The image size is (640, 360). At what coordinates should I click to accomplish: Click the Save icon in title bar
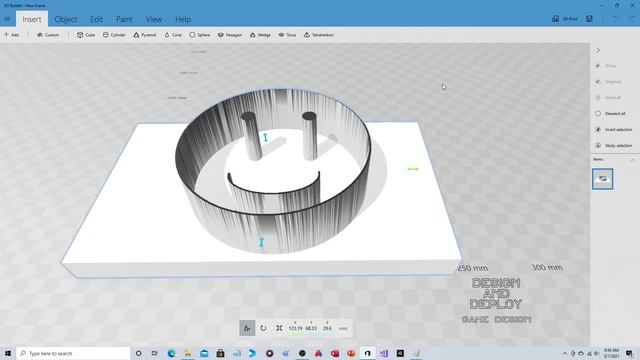pos(589,19)
